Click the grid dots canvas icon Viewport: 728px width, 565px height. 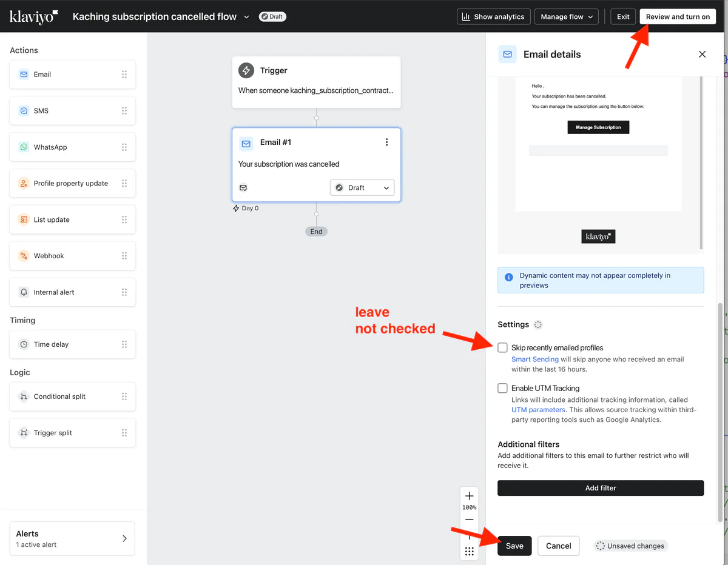pos(469,552)
